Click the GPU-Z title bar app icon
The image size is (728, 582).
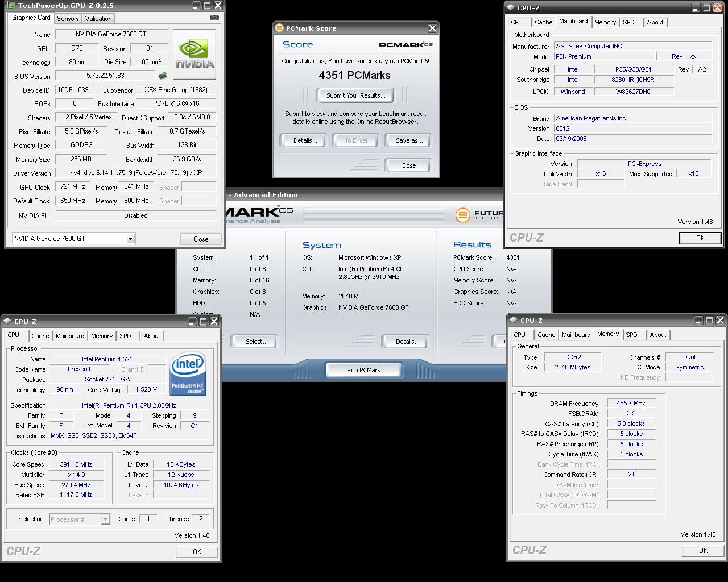[x=11, y=6]
